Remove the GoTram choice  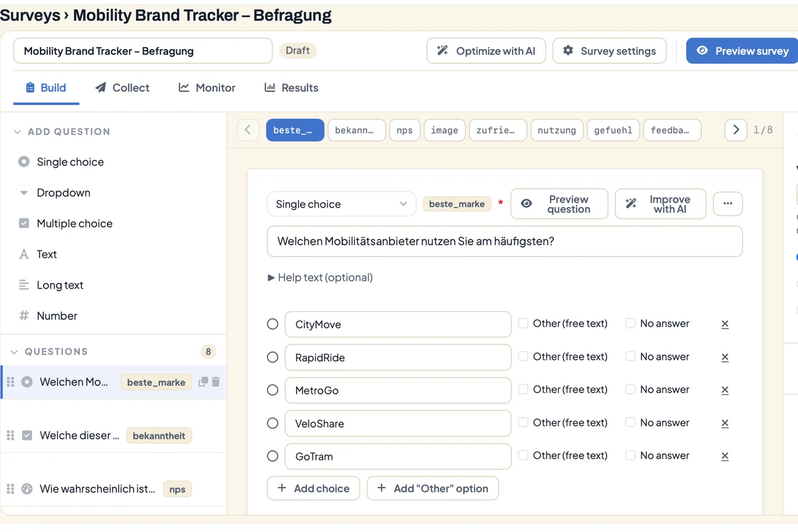725,456
